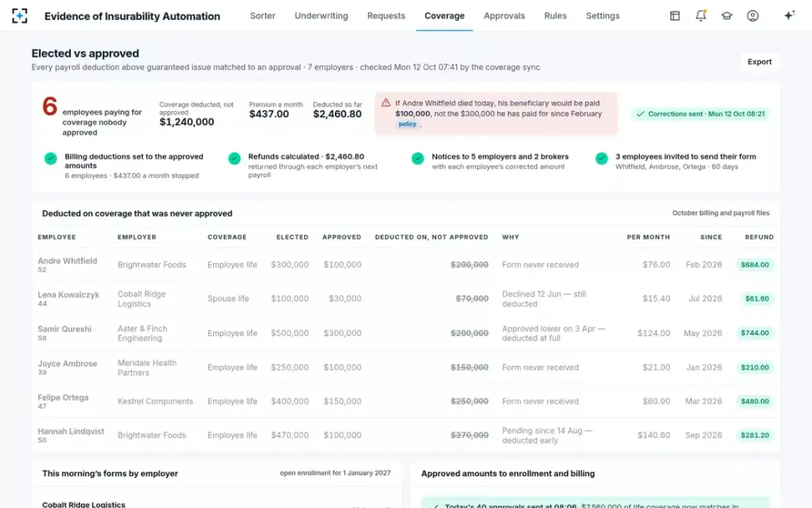Open the AI sparkle assistant icon

(789, 16)
